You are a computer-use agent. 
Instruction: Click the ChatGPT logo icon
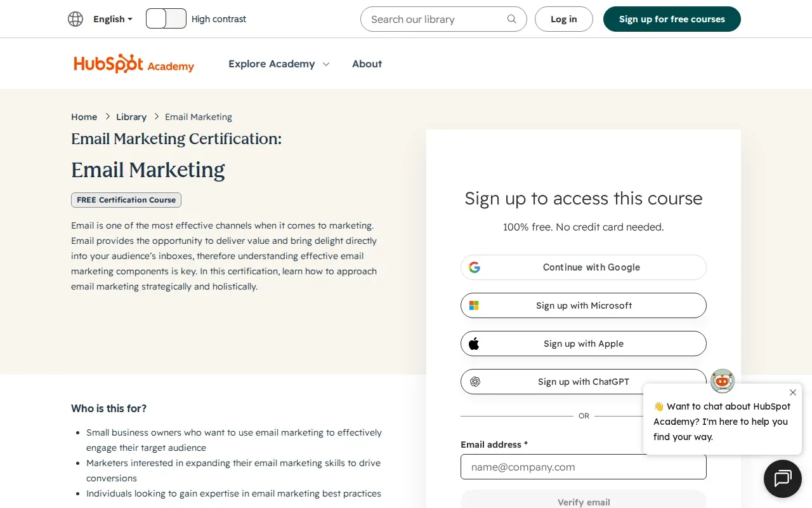(475, 382)
